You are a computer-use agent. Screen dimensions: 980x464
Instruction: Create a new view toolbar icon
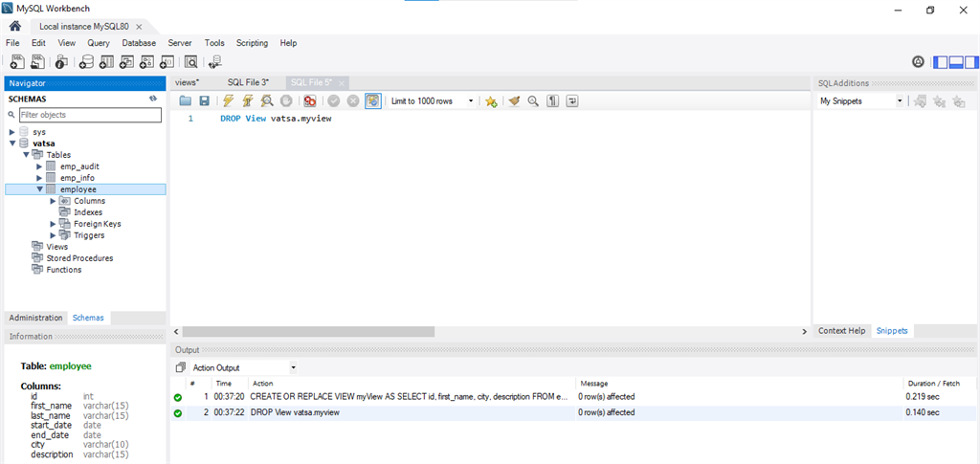(127, 61)
